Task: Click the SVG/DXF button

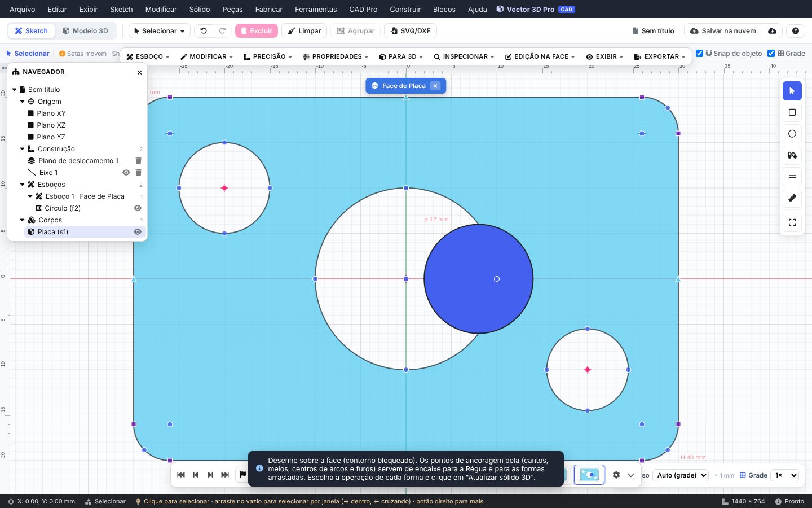Action: pyautogui.click(x=411, y=31)
